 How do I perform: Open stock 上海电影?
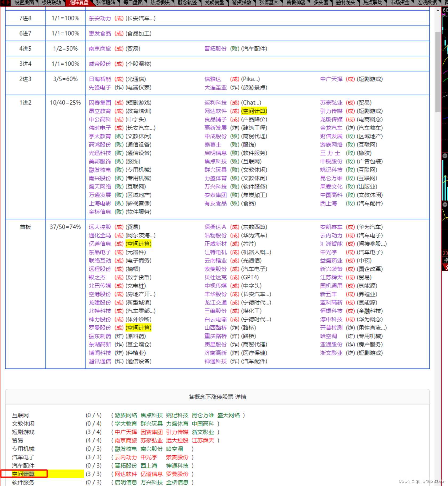(100, 204)
